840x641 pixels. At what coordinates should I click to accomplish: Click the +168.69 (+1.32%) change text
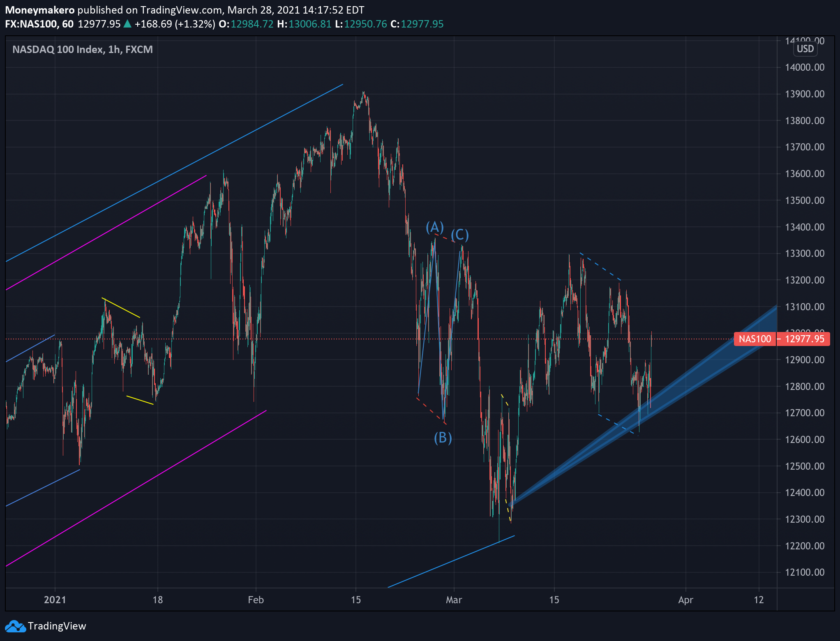point(175,24)
